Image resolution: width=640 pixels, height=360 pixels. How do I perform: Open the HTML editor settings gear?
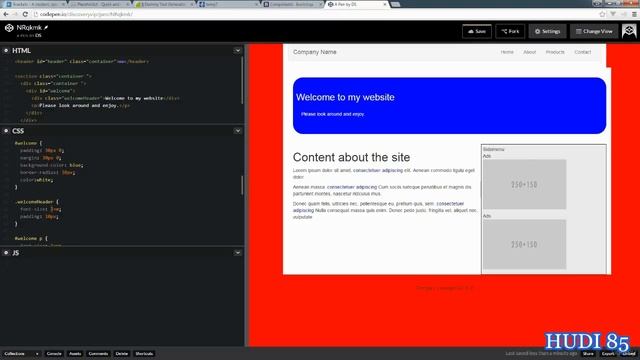(x=6, y=51)
